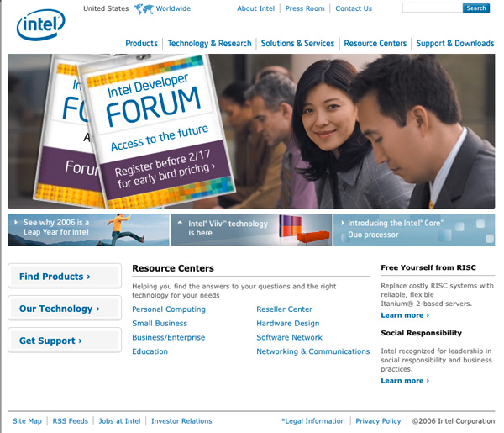504x433 pixels.
Task: Click the Intel logo
Action: coord(41,24)
